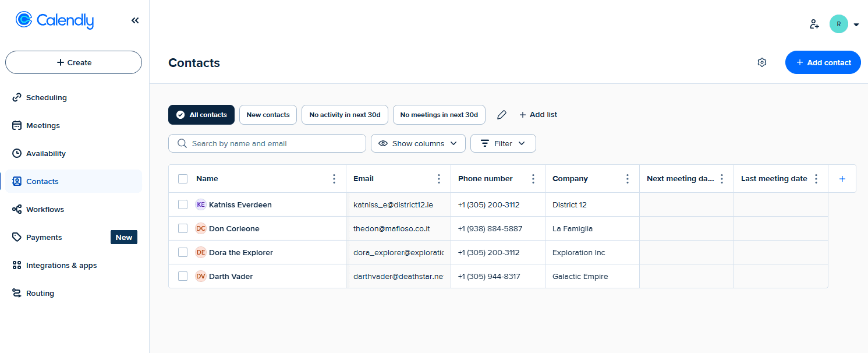This screenshot has width=868, height=353.
Task: Open Company column options menu
Action: [628, 179]
